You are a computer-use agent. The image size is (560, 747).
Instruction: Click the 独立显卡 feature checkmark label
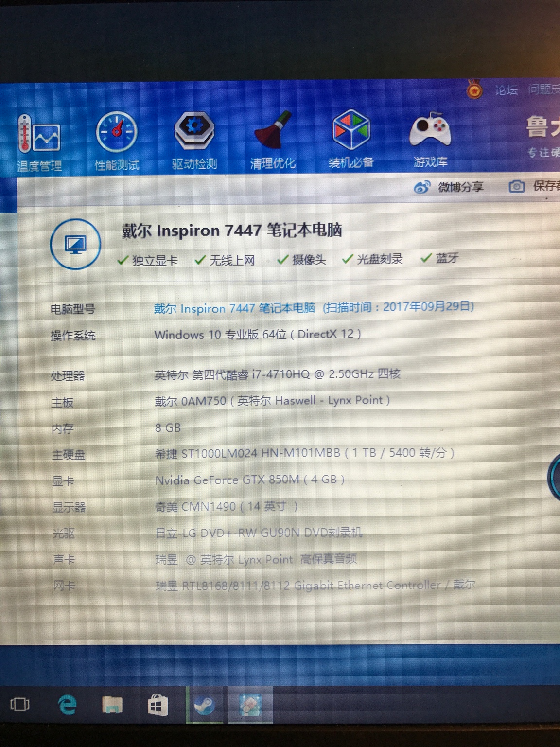pos(148,261)
